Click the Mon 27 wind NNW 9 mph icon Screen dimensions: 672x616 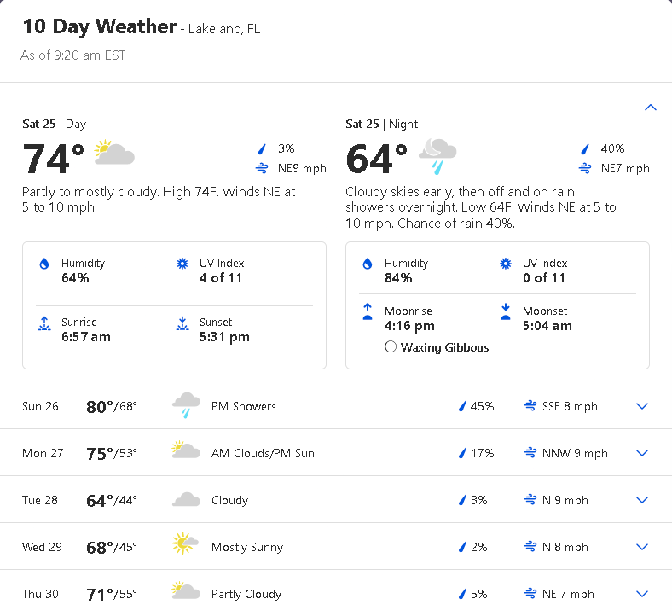pyautogui.click(x=530, y=453)
